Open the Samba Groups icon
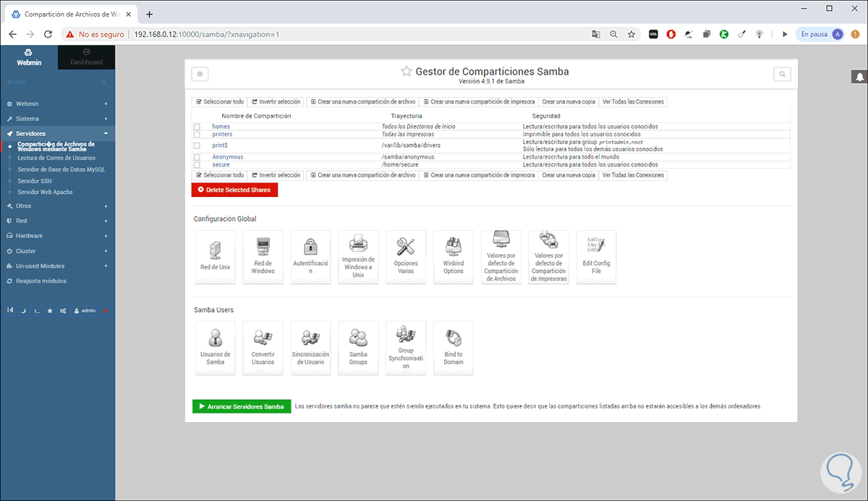 [358, 348]
